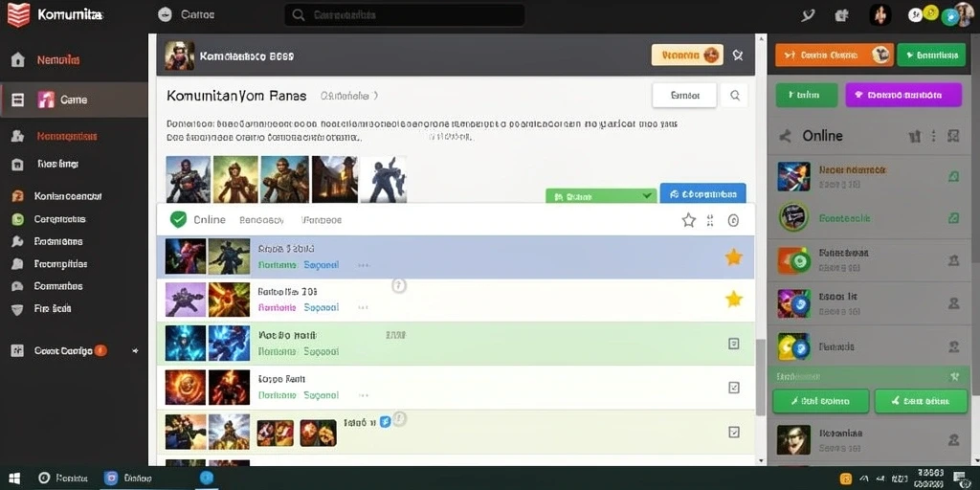Click the shield icon in the sidebar
Image resolution: width=980 pixels, height=490 pixels.
point(17,309)
